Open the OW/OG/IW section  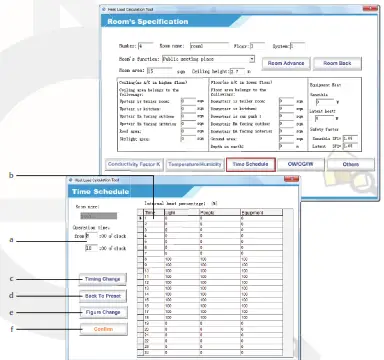pos(300,164)
